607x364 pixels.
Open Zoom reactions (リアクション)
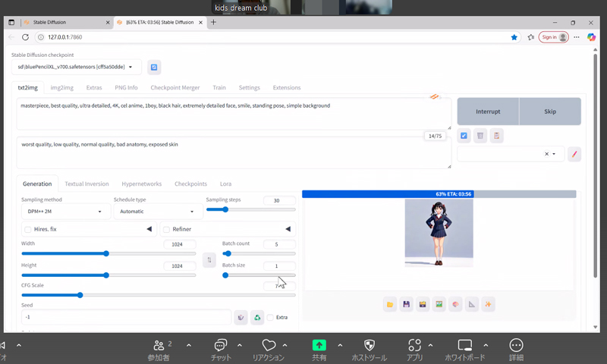pyautogui.click(x=269, y=350)
